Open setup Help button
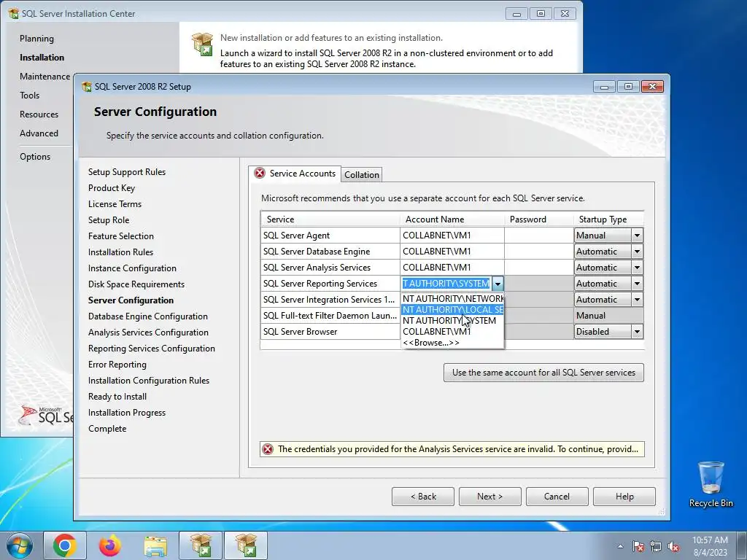Screen dimensions: 747x560 pyautogui.click(x=624, y=496)
